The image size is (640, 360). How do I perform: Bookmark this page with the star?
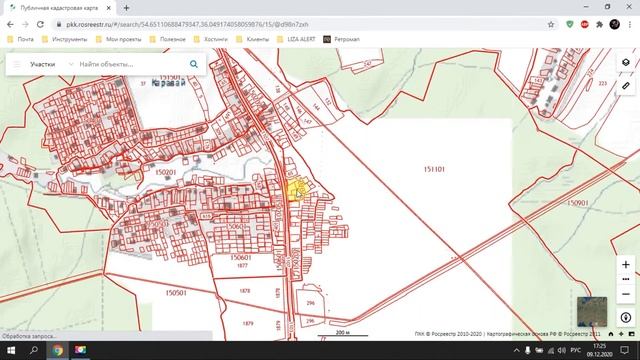coord(551,24)
